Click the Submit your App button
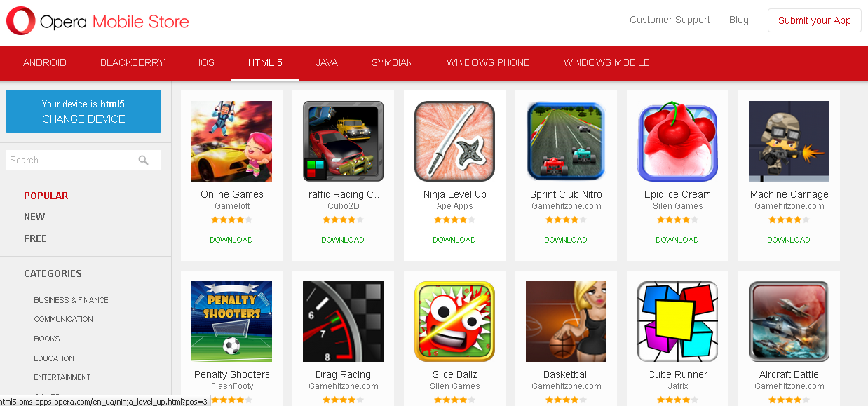Viewport: 868px width, 406px height. (x=815, y=20)
